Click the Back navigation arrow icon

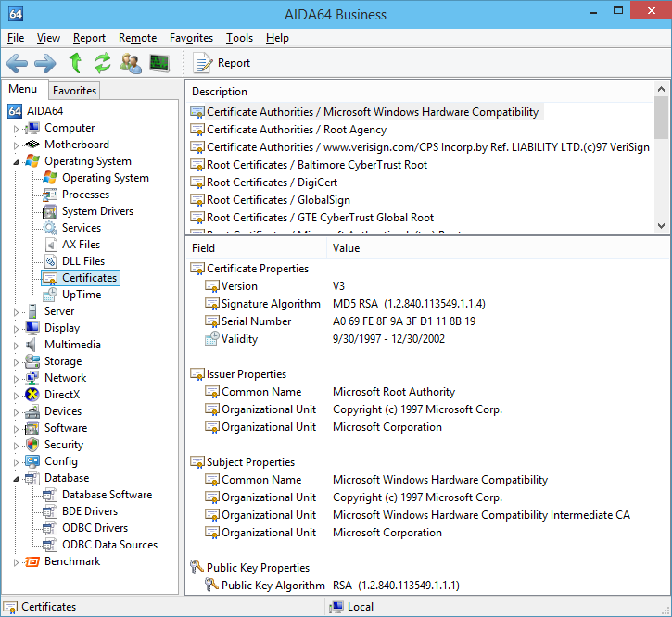[17, 63]
